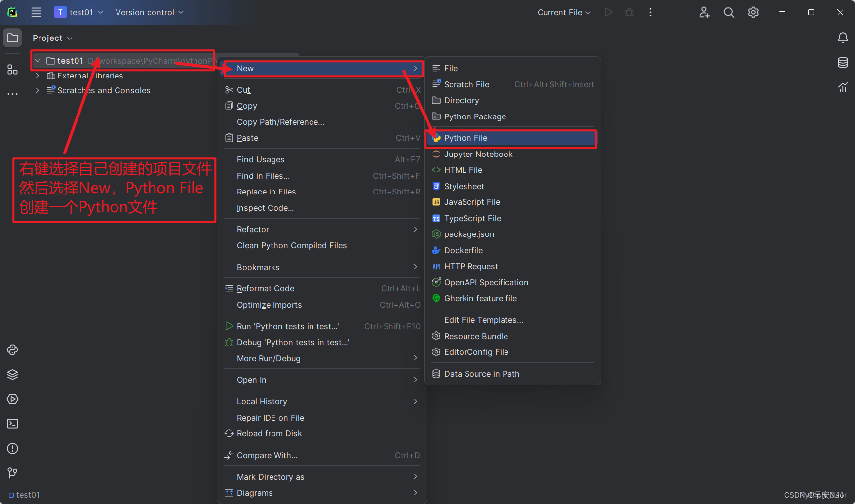
Task: Expand the External Libraries node
Action: pos(38,76)
